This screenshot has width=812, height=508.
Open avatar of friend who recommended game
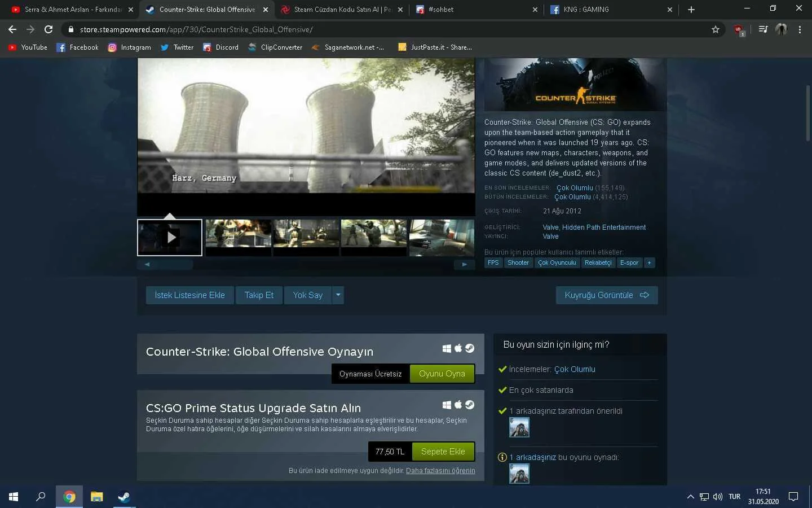coord(519,427)
